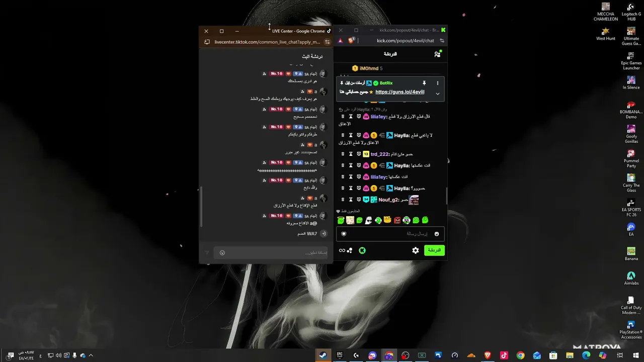644x362 pixels.
Task: Click username Nouf_g2 in Kick chat
Action: (388, 200)
